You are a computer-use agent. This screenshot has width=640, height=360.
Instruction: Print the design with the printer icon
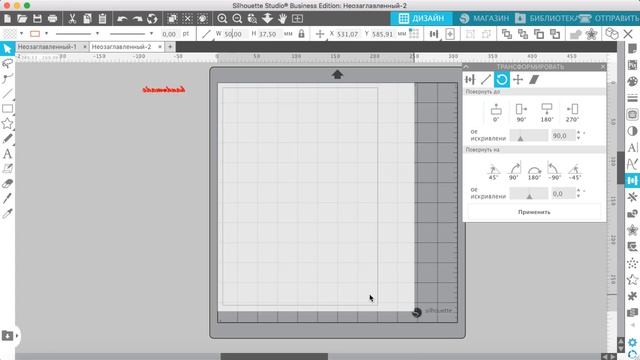pos(53,18)
